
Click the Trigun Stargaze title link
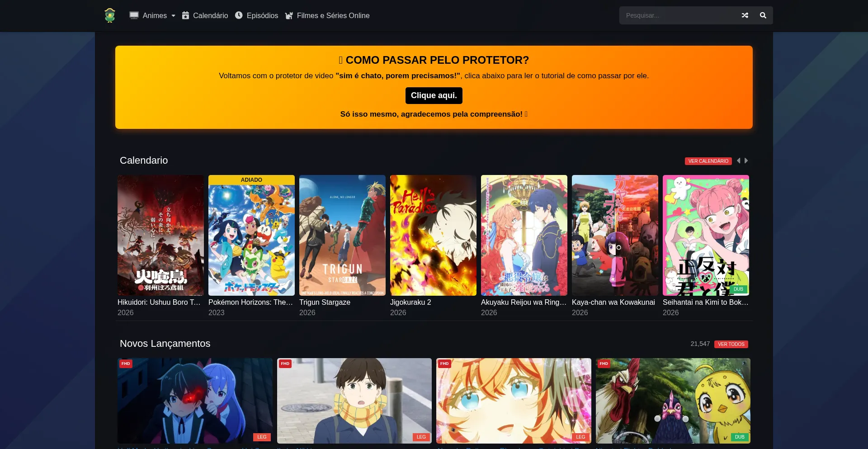[325, 302]
